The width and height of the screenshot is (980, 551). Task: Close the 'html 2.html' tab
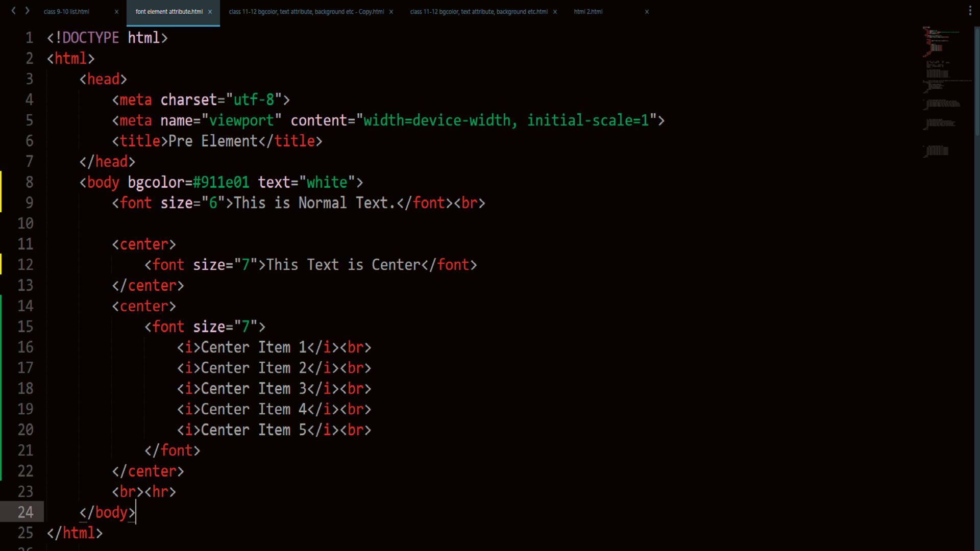[x=647, y=12]
